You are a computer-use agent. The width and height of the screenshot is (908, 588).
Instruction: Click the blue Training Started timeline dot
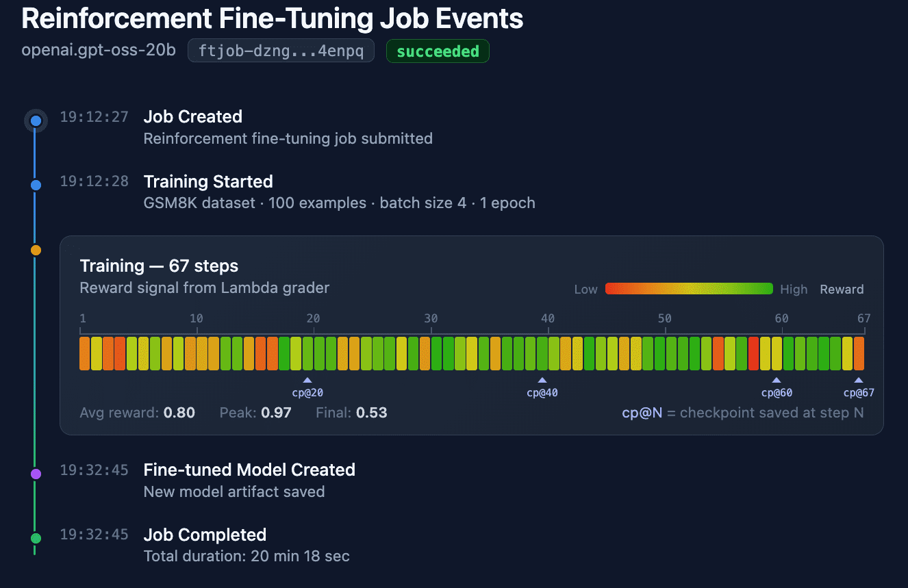point(36,185)
